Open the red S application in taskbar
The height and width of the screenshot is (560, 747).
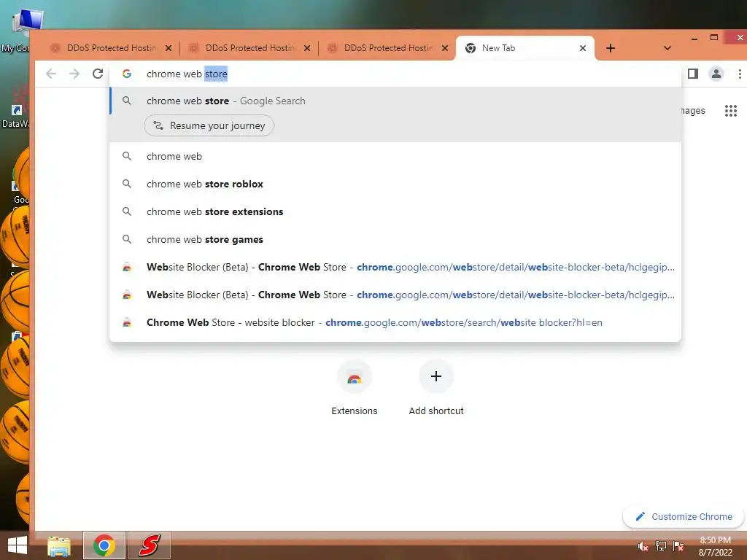click(x=149, y=545)
